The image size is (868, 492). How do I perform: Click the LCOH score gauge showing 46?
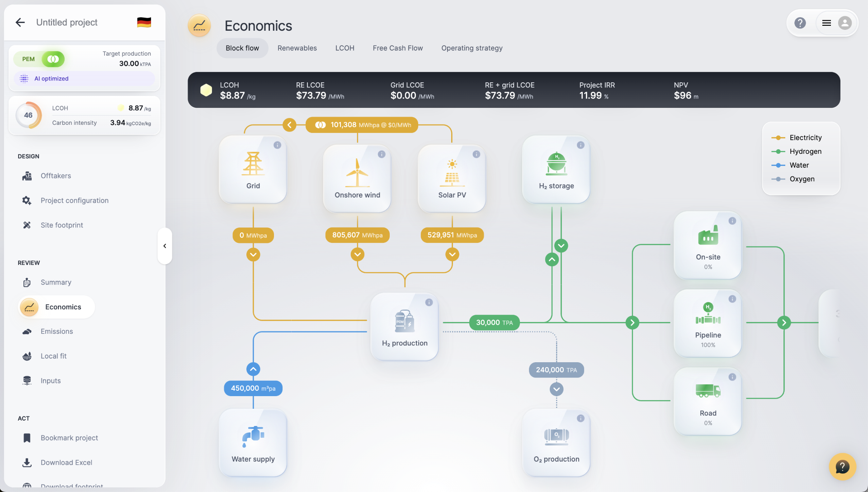(x=28, y=115)
